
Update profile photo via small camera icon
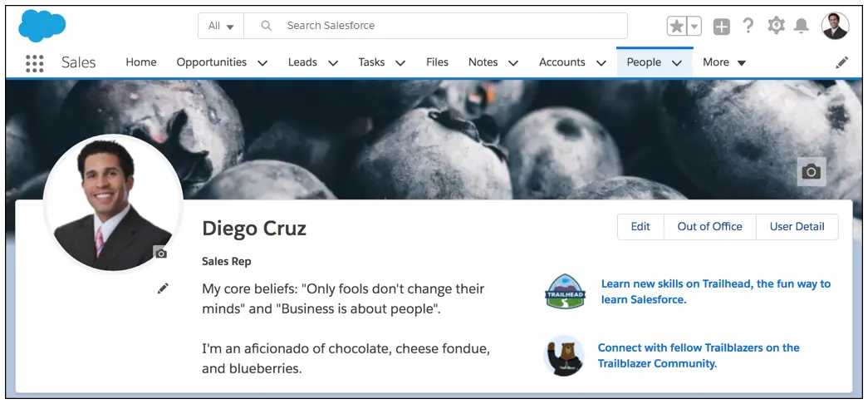click(161, 254)
